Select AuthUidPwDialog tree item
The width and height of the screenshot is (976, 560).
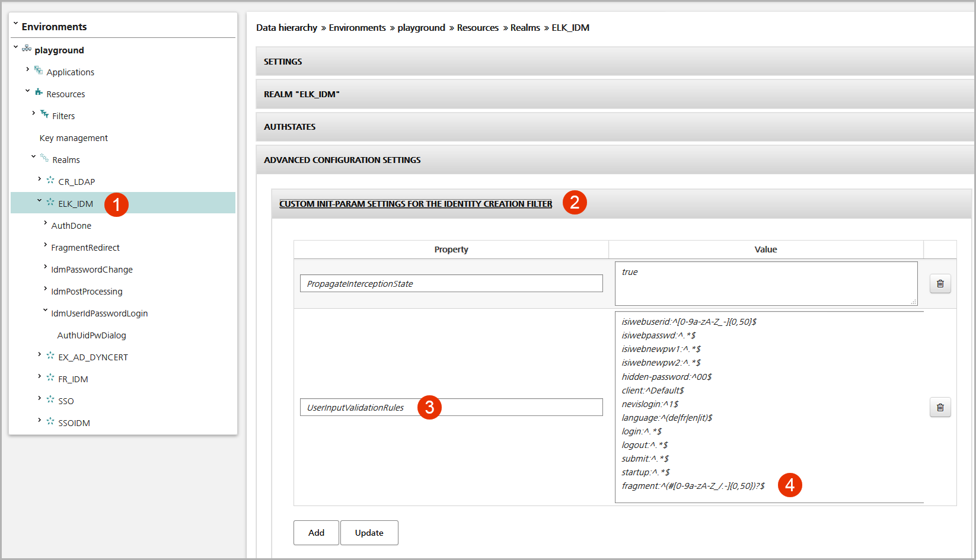(91, 335)
